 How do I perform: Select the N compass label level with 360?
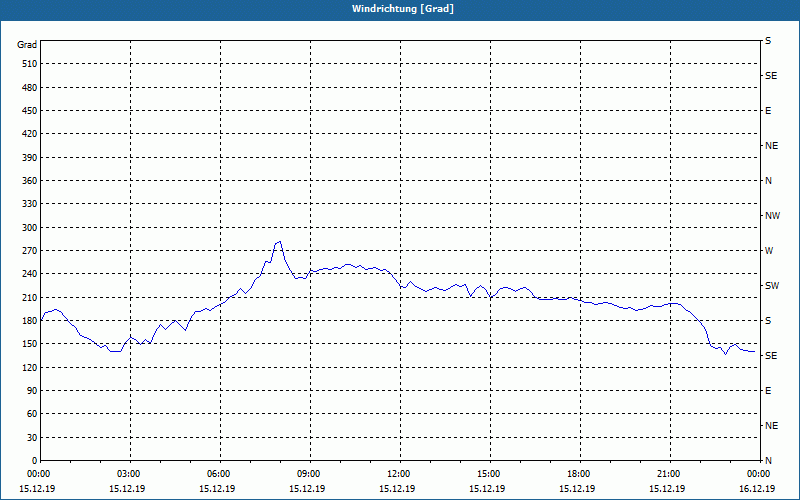768,181
